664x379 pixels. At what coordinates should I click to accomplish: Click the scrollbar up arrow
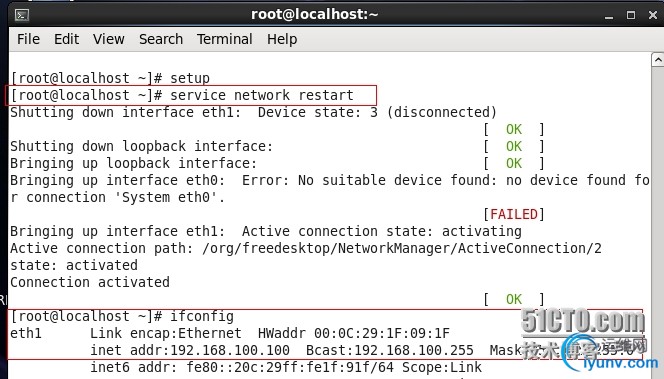[658, 60]
